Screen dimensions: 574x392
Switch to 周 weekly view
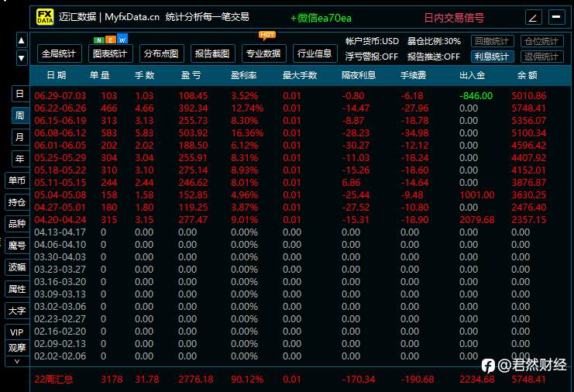click(x=20, y=115)
